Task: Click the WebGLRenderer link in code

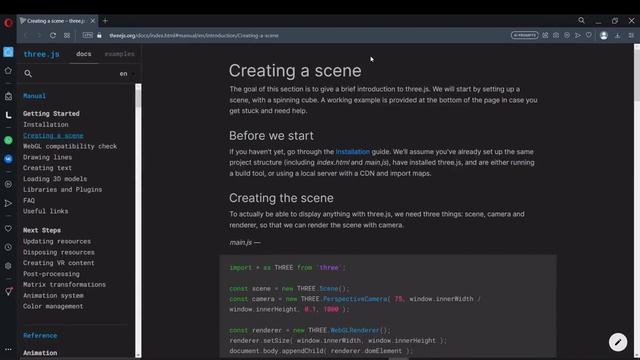Action: (x=355, y=330)
